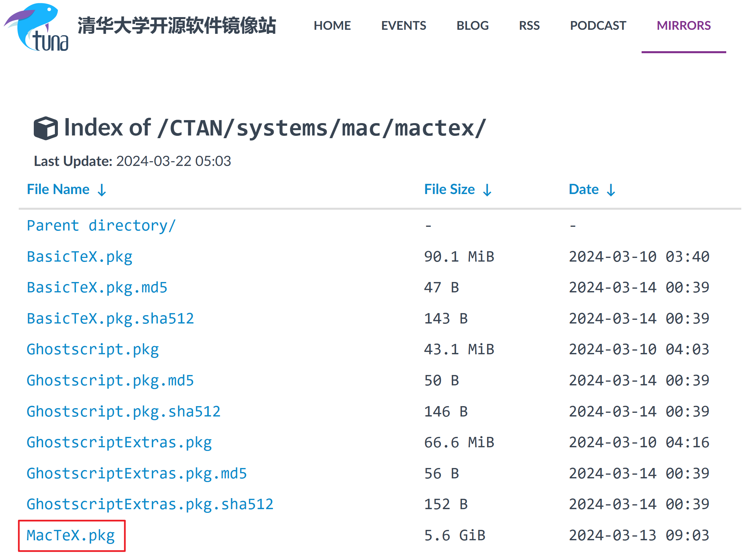The width and height of the screenshot is (756, 559).
Task: Open BasicTeX.pkg.sha512 file
Action: pyautogui.click(x=110, y=319)
